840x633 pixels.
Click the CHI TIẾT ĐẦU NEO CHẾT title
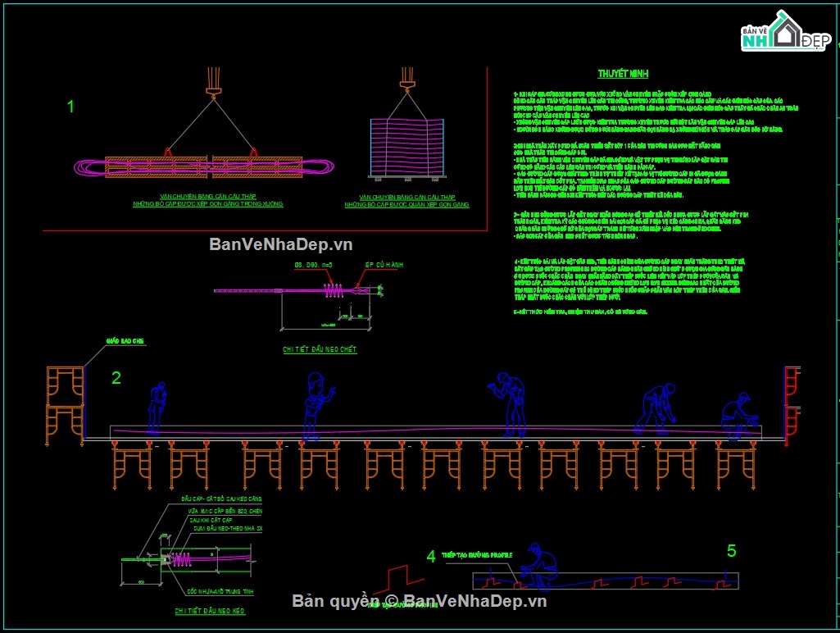coord(320,349)
